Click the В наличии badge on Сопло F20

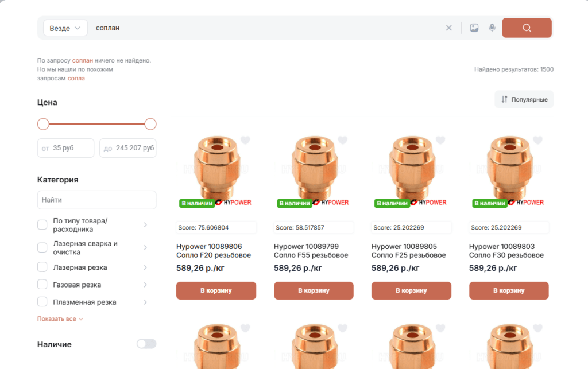point(197,203)
